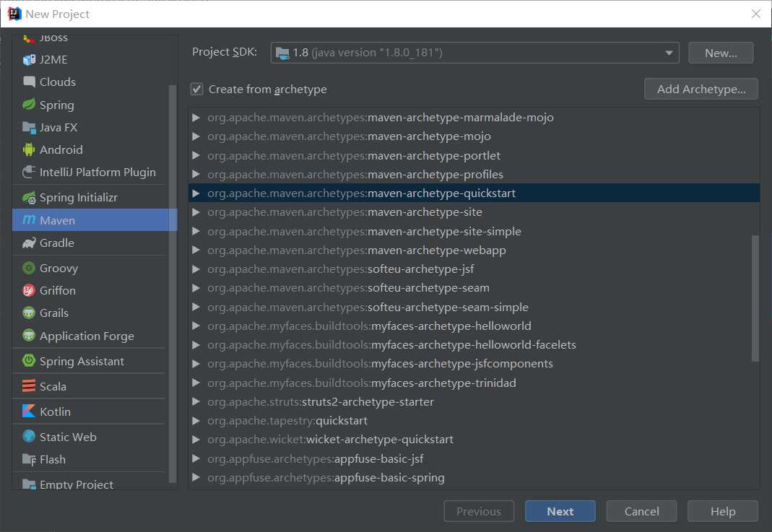Click the Clouds icon in sidebar

pos(29,82)
